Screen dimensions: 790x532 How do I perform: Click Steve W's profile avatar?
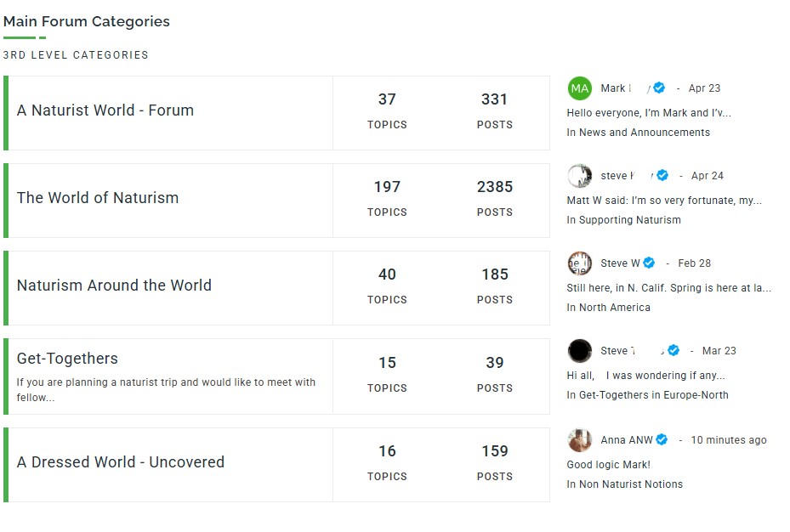[579, 263]
